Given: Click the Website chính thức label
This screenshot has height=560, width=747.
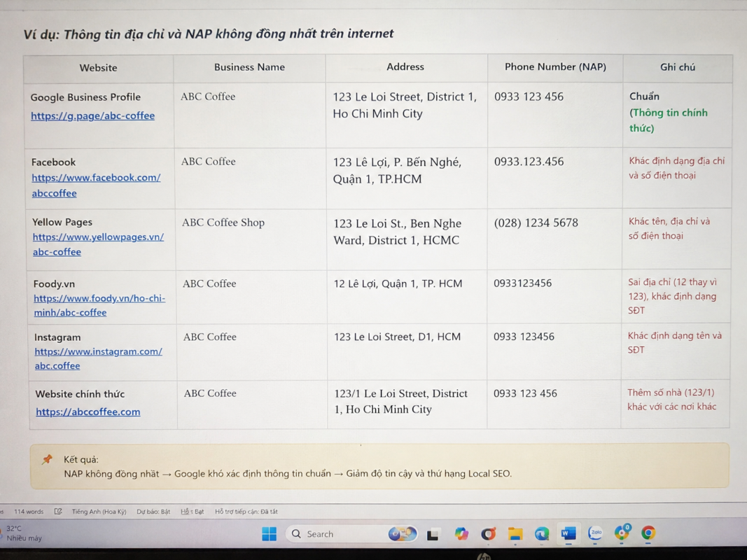Looking at the screenshot, I should 80,394.
